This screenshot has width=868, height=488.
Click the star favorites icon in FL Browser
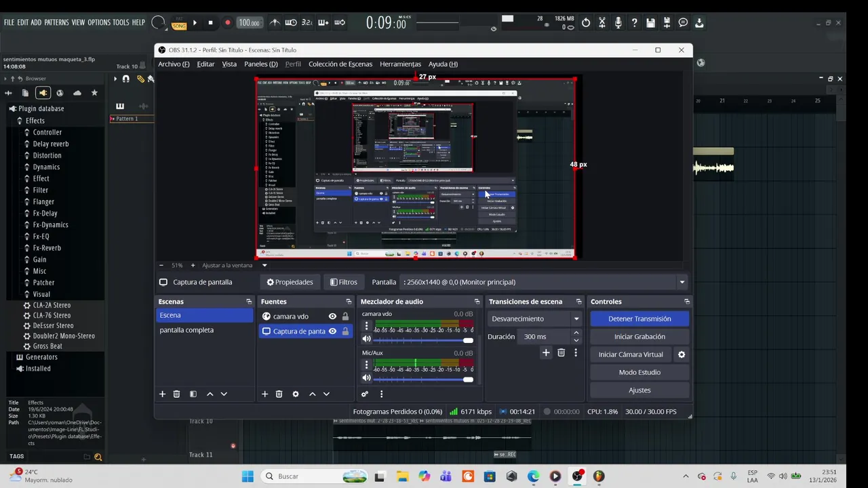coord(94,93)
